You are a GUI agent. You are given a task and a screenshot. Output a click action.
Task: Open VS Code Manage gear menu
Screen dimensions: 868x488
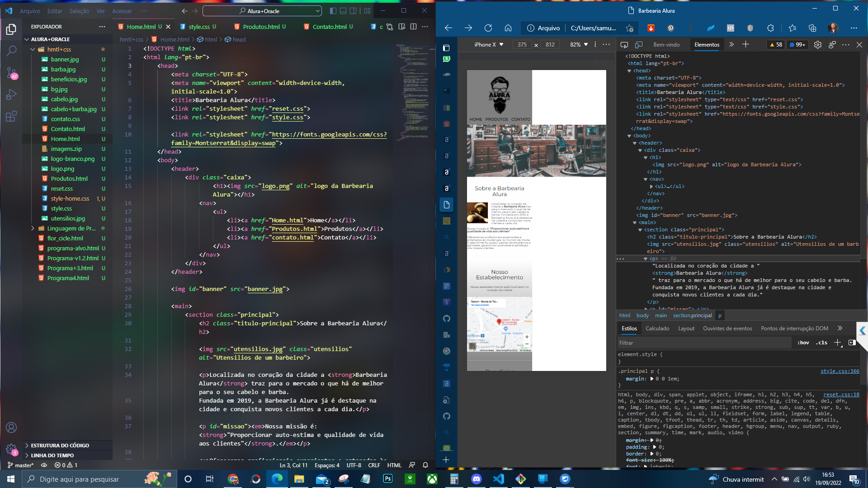(11, 449)
